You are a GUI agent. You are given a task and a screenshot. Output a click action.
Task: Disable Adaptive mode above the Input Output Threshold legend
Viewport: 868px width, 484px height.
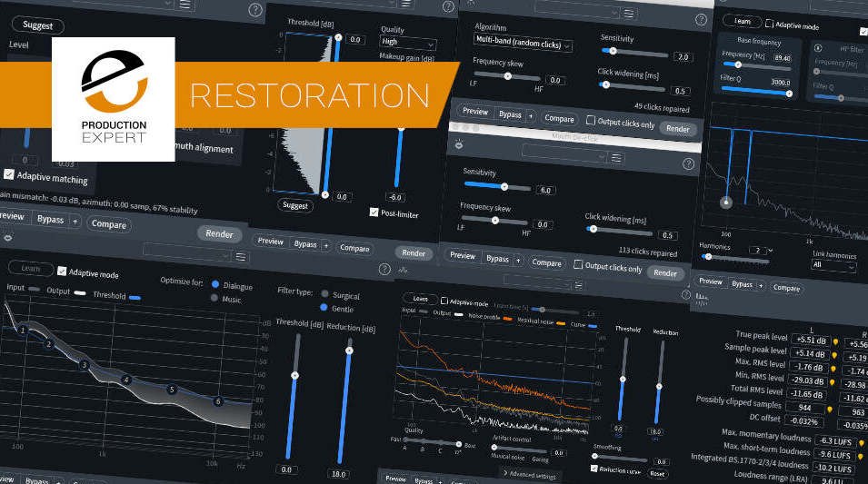coord(62,271)
